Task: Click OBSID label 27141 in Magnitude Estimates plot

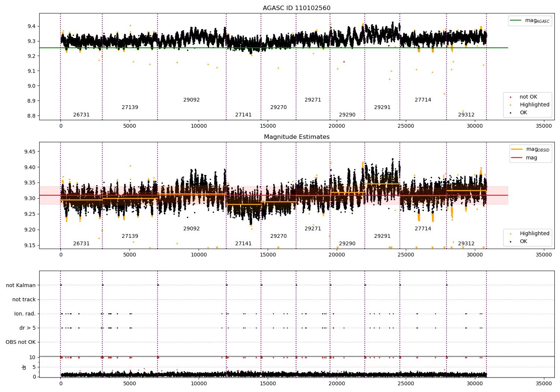Action: coord(243,244)
